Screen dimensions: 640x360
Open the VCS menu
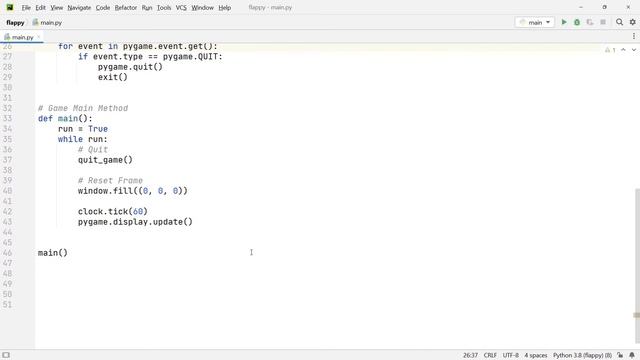[x=181, y=7]
